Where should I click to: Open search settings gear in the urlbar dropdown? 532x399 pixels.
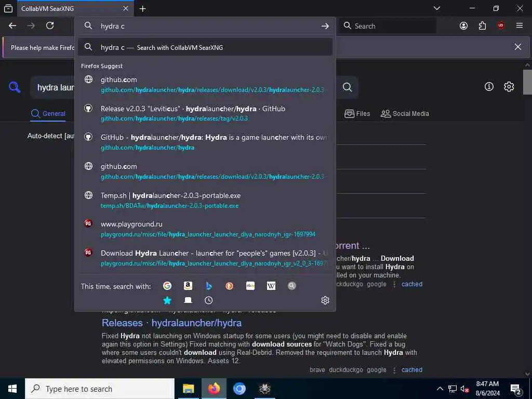tap(325, 300)
